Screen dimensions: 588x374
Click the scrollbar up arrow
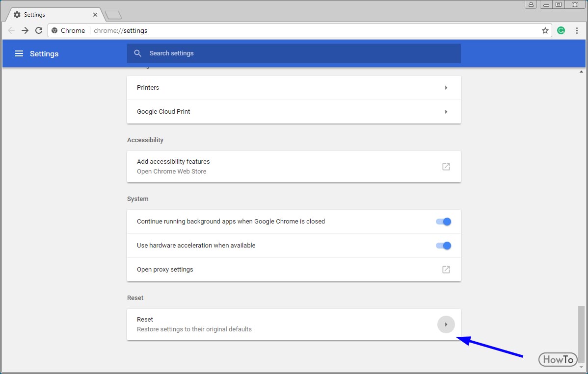[x=581, y=72]
